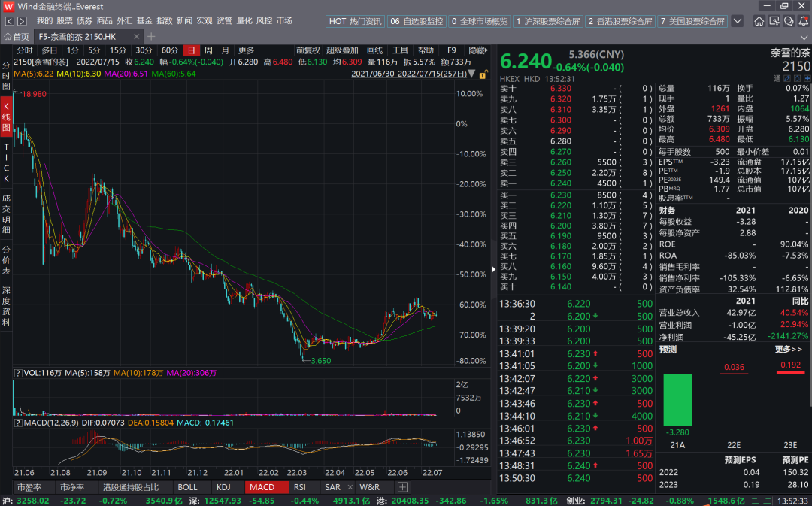This screenshot has height=506, width=812.
Task: Switch to the RSI indicator tab
Action: coord(300,487)
